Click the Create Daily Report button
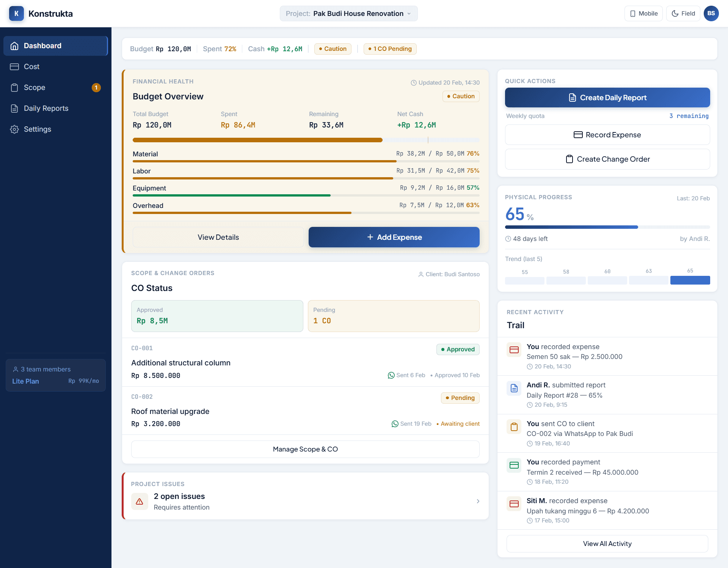 pos(607,98)
